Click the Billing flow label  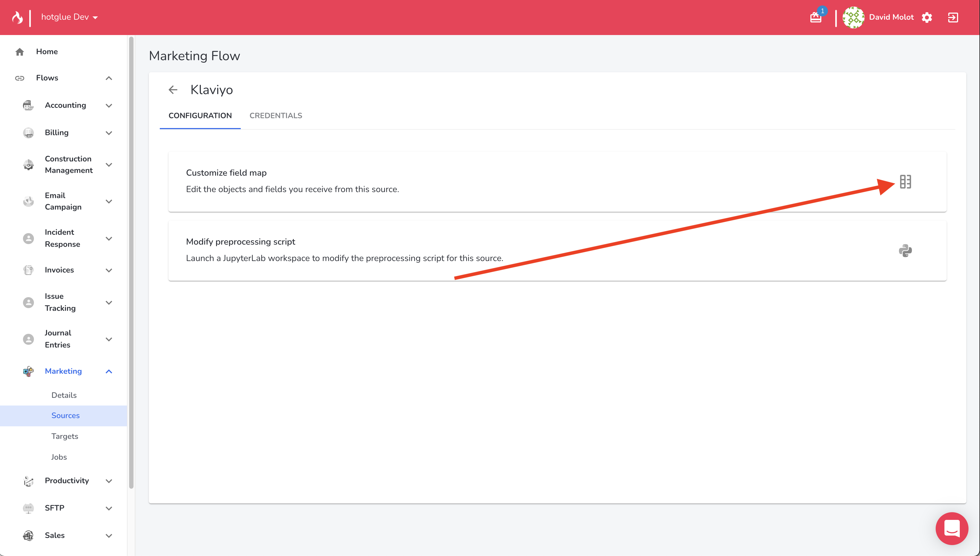[57, 132]
